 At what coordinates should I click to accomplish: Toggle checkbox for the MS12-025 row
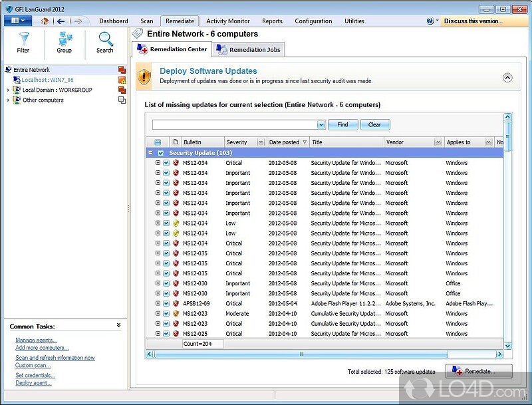click(x=166, y=334)
